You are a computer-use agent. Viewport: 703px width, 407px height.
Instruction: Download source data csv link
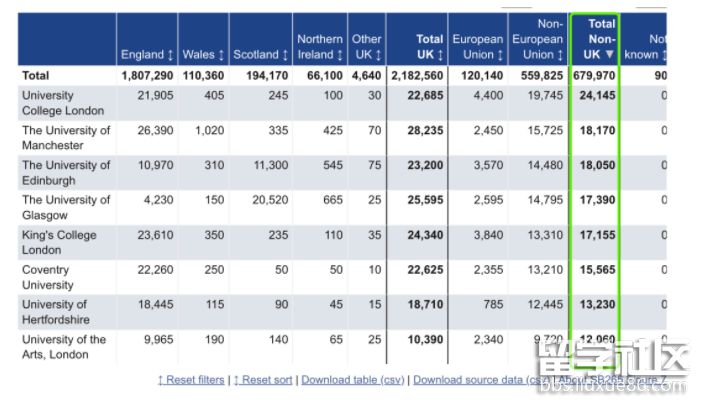coord(481,380)
